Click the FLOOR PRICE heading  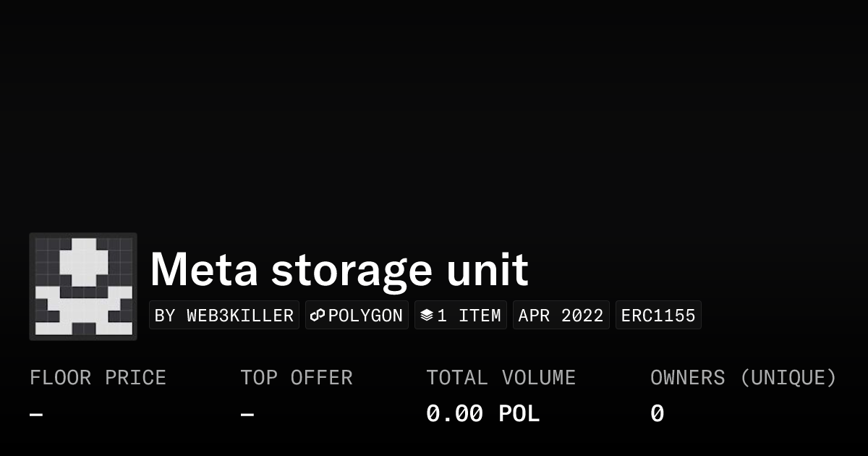click(98, 378)
